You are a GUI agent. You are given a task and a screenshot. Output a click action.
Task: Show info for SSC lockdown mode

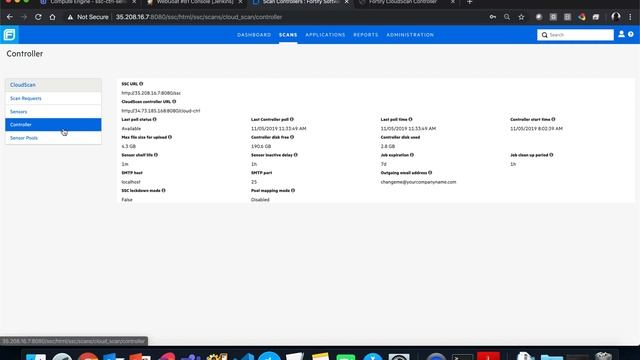[163, 191]
